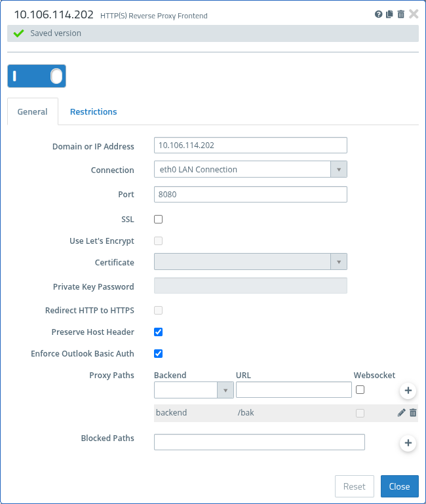This screenshot has width=426, height=504.
Task: Click the copy frontend icon in header
Action: pyautogui.click(x=389, y=14)
